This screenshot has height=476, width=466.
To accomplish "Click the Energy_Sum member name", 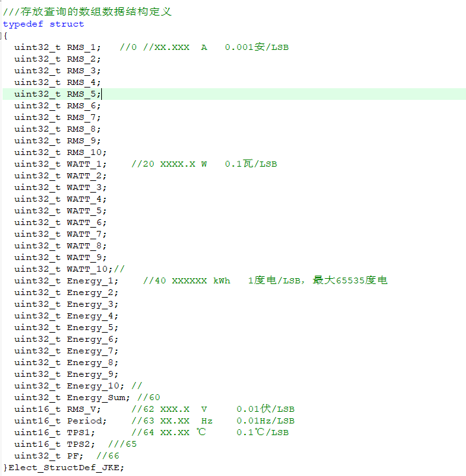I will tap(99, 398).
